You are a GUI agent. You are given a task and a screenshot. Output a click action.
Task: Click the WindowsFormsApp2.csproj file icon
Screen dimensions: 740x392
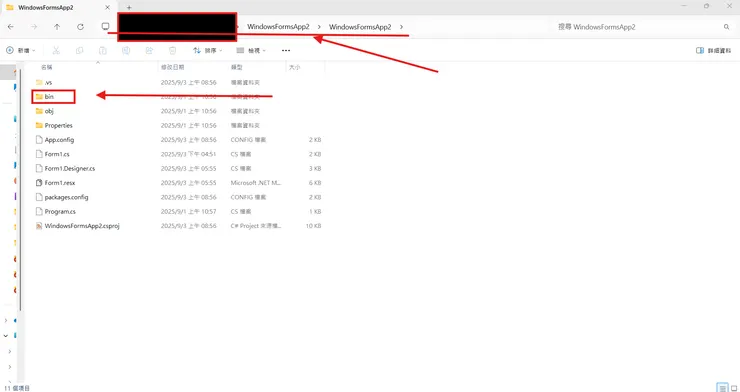(x=39, y=226)
